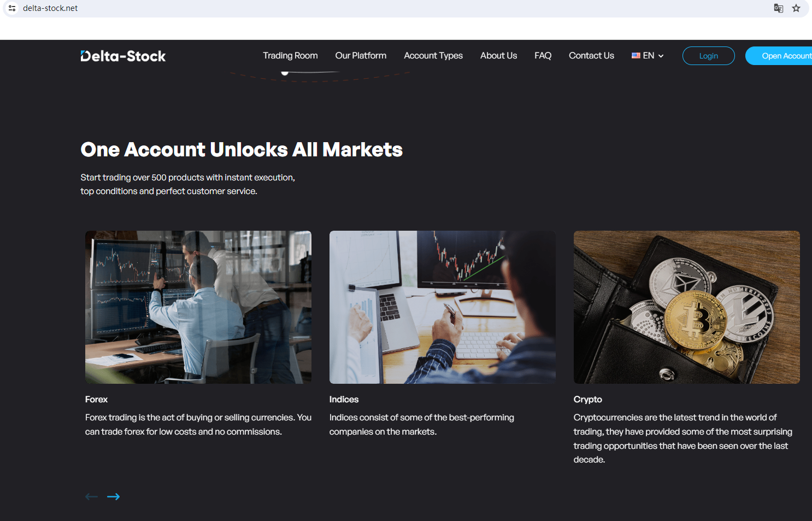The width and height of the screenshot is (812, 521).
Task: Expand the EN language dropdown chevron
Action: tap(661, 56)
